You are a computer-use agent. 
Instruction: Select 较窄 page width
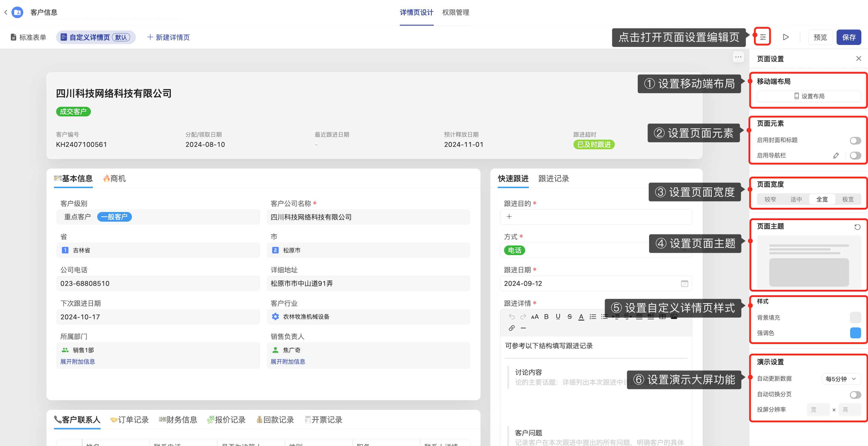[x=770, y=199]
